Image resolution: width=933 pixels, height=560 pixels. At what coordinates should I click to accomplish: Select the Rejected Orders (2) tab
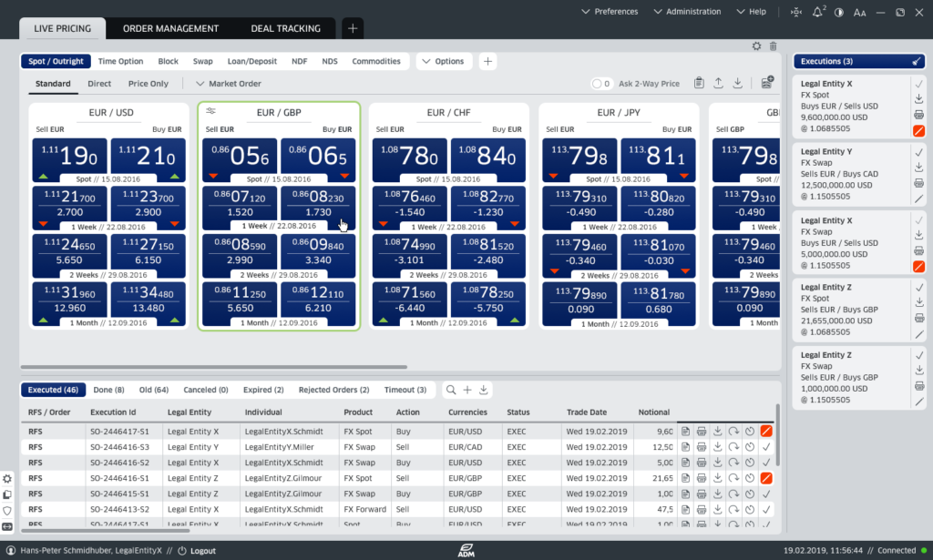[x=333, y=390]
